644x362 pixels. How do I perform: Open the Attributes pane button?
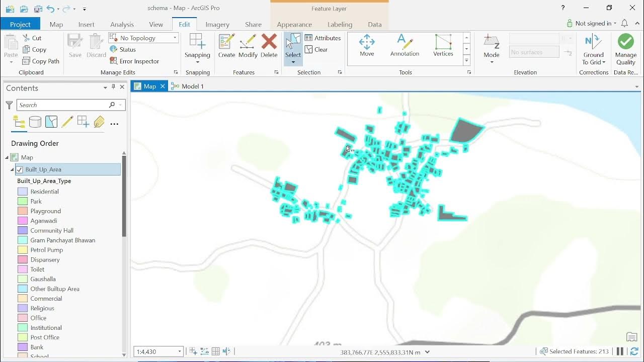coord(323,38)
